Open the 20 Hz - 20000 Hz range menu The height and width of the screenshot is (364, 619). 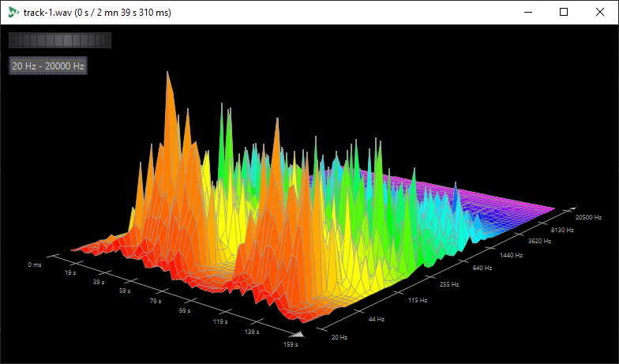pos(48,66)
